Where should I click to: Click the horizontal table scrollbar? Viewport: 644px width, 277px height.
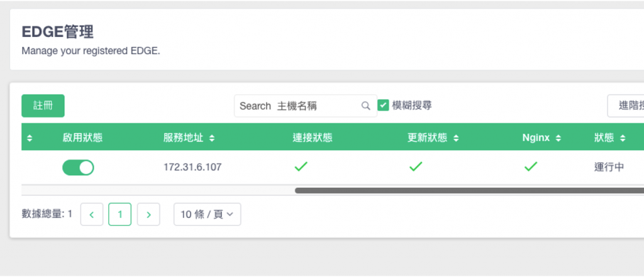click(469, 190)
